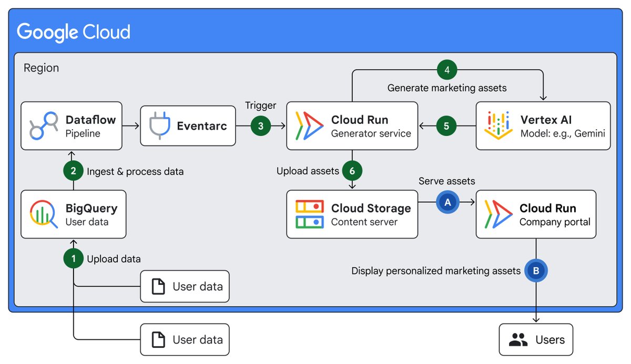The image size is (631, 364).
Task: Select the blue B badge
Action: tap(536, 271)
